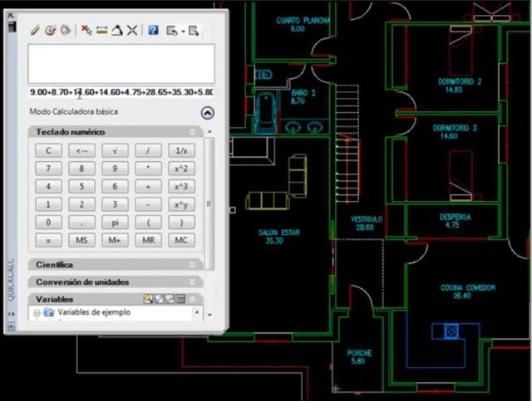Click the decimal point key

click(x=81, y=223)
